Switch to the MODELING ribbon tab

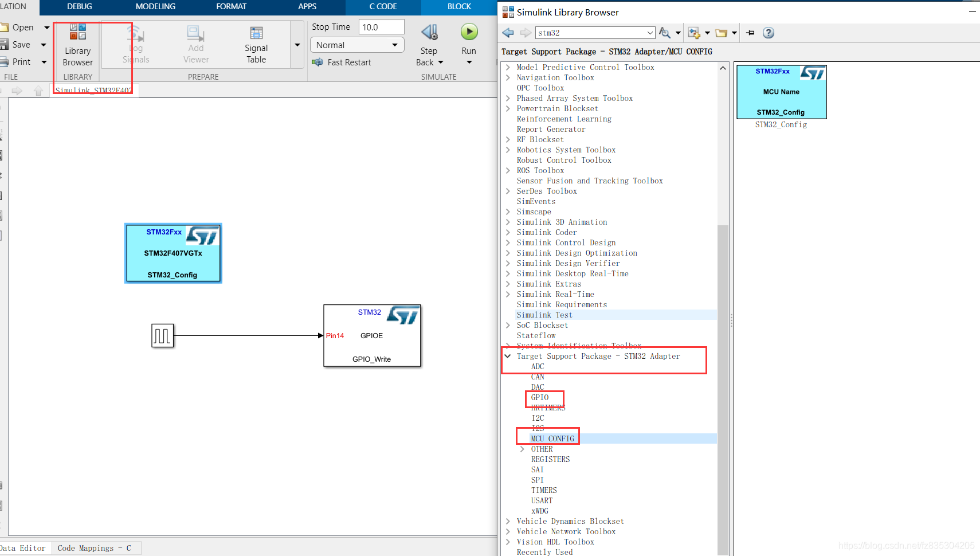tap(155, 7)
